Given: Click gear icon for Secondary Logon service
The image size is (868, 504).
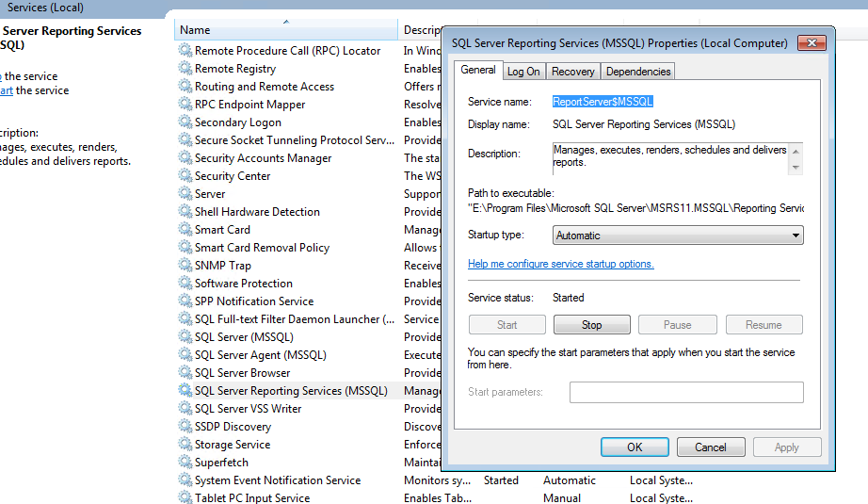Looking at the screenshot, I should pyautogui.click(x=185, y=122).
